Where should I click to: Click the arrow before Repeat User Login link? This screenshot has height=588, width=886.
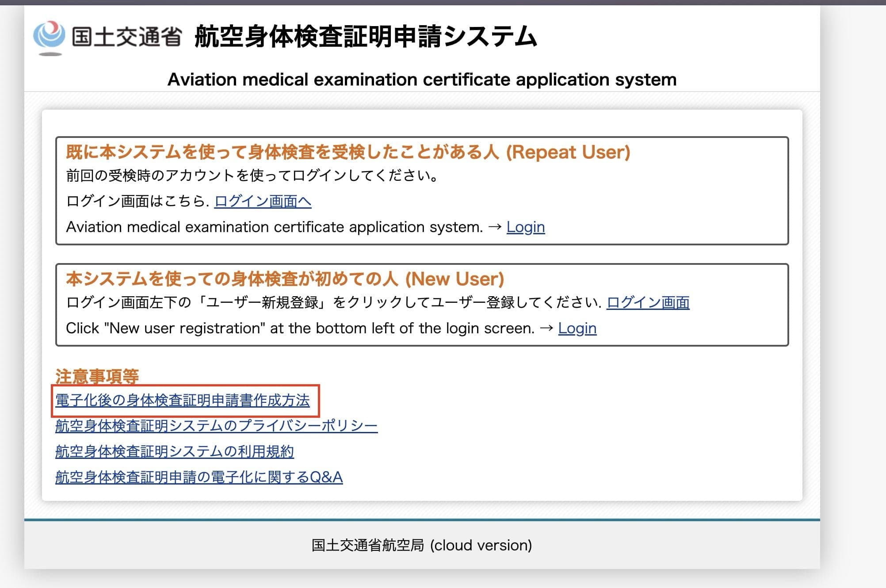[495, 227]
